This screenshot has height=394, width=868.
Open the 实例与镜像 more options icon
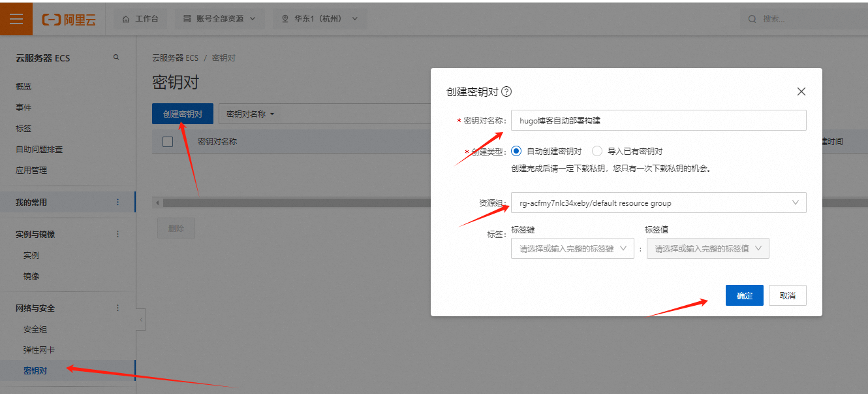(x=118, y=234)
